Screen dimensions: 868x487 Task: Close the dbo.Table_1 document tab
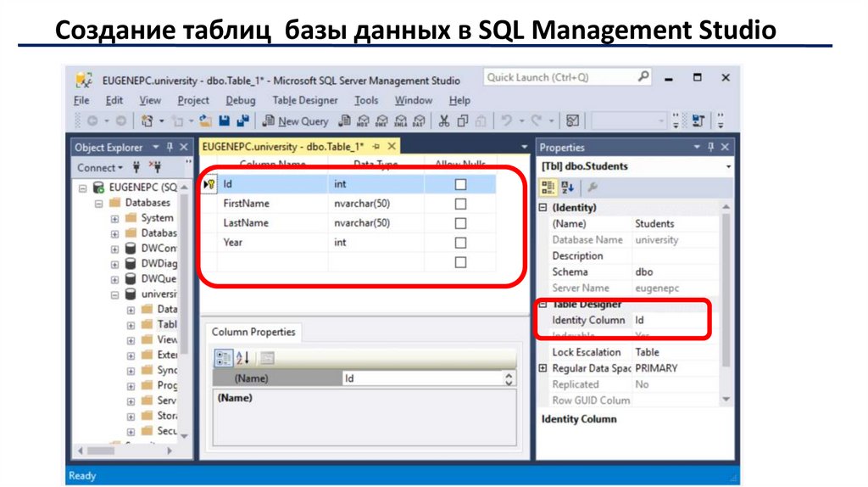(x=392, y=146)
